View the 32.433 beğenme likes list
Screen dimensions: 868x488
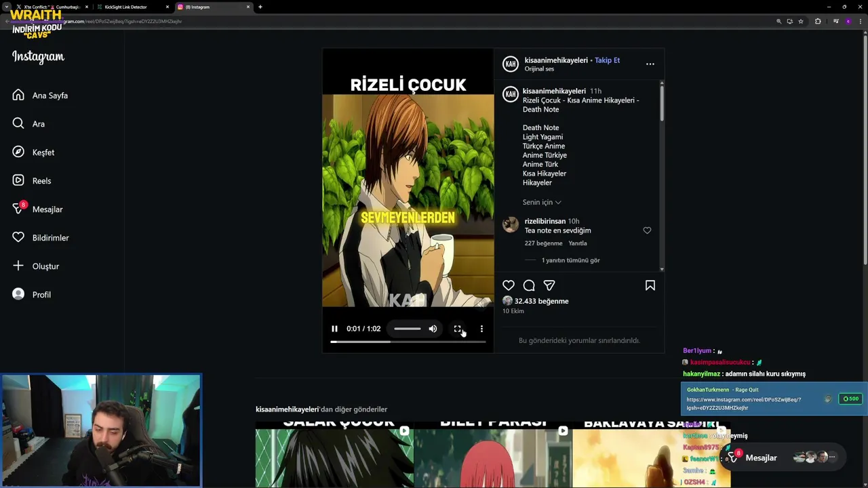541,301
